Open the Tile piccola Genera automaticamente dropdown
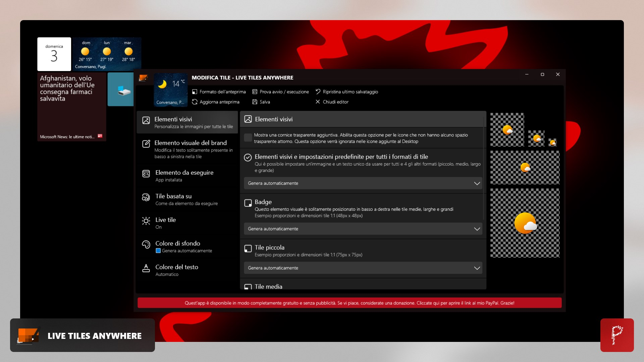The height and width of the screenshot is (362, 644). tap(363, 268)
